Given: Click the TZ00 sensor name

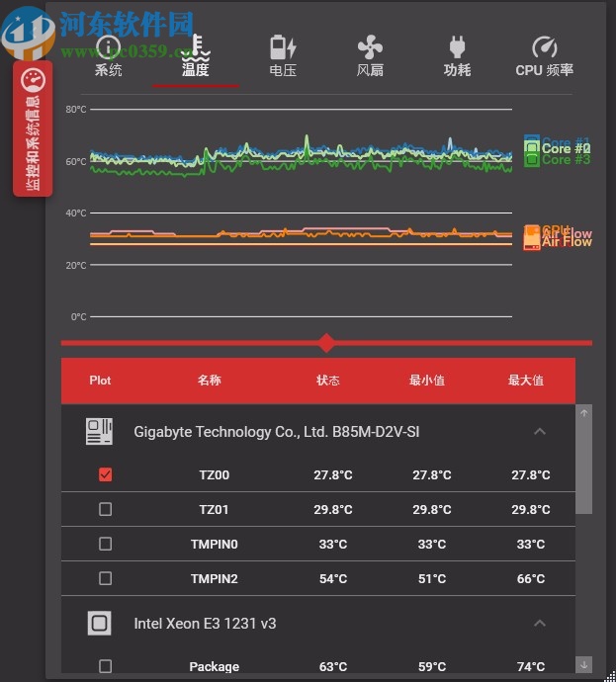Looking at the screenshot, I should [214, 475].
